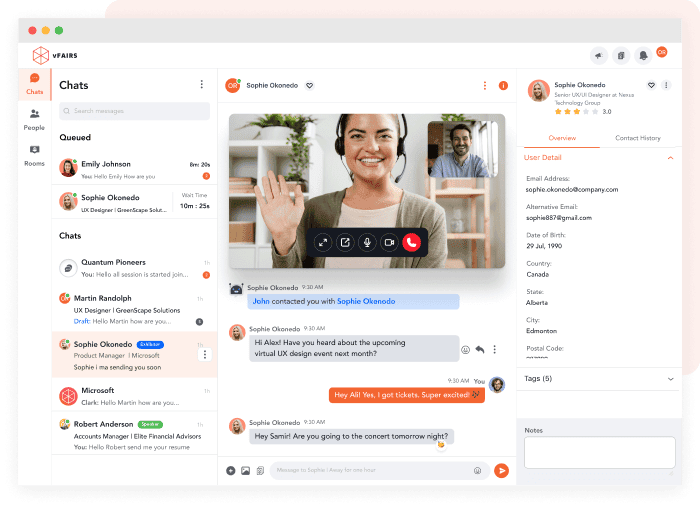Open the Quantum Pioneers chat
Screen dimensions: 700x512
point(134,268)
